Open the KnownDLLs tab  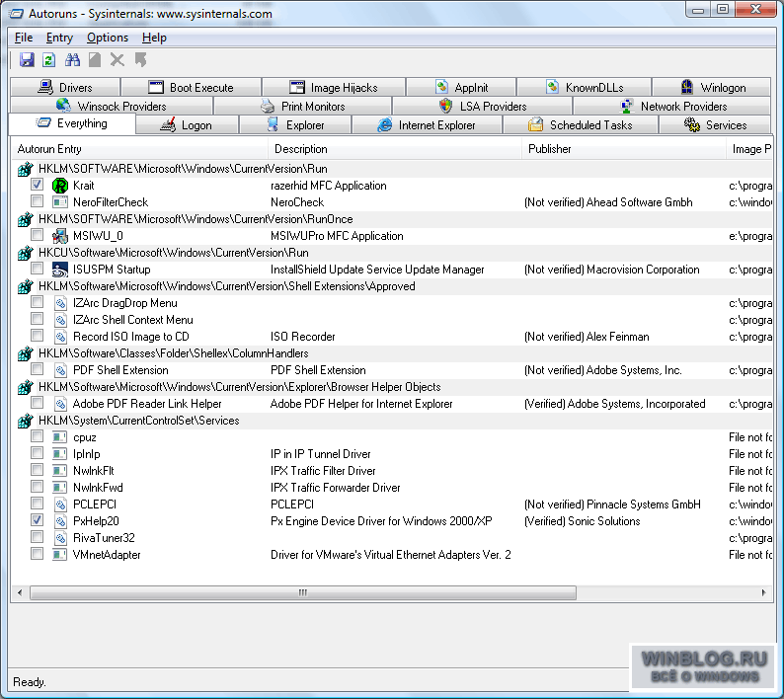coord(584,88)
